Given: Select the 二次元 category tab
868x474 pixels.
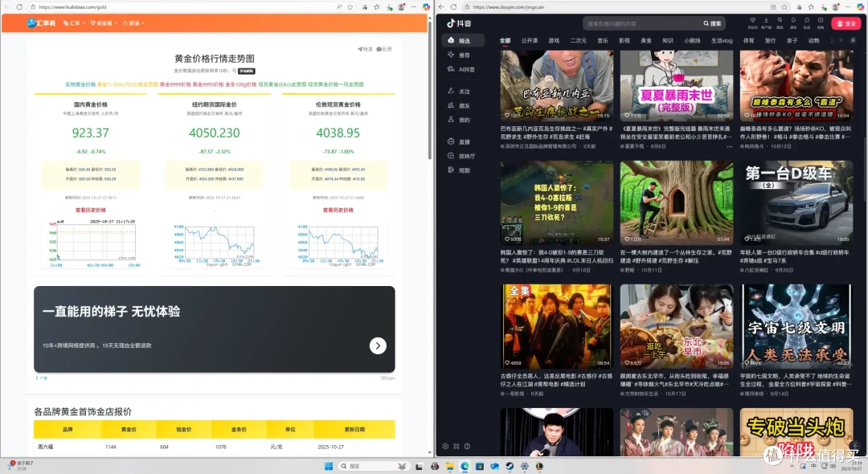Looking at the screenshot, I should [578, 40].
